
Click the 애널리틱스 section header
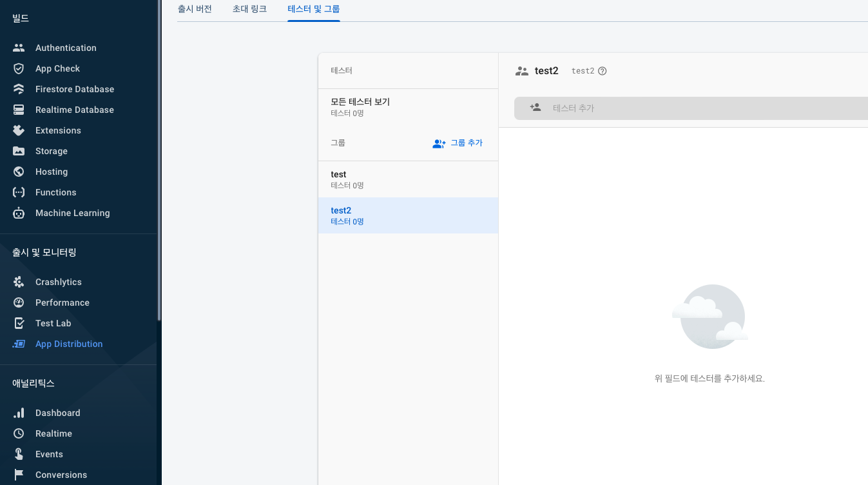pyautogui.click(x=34, y=383)
